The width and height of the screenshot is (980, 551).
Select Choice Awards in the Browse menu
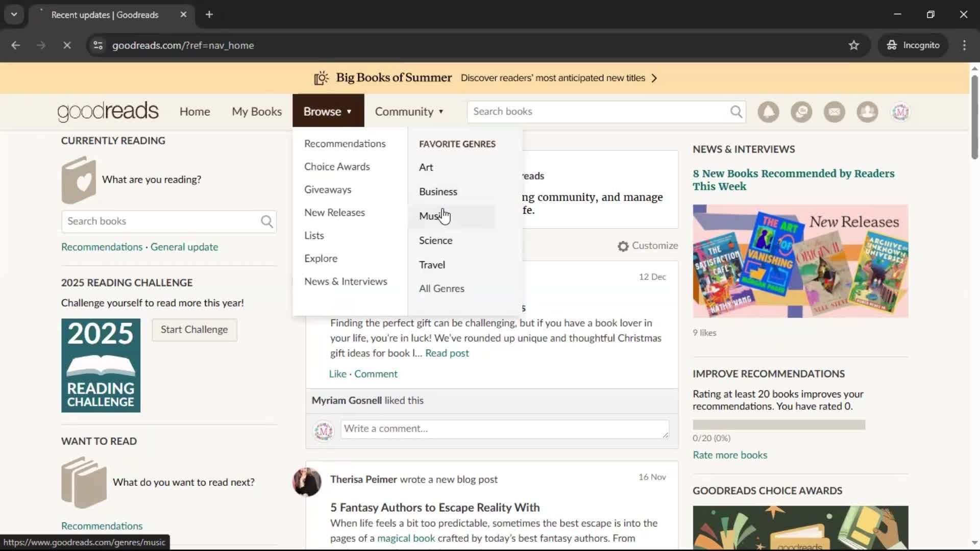[x=337, y=167]
